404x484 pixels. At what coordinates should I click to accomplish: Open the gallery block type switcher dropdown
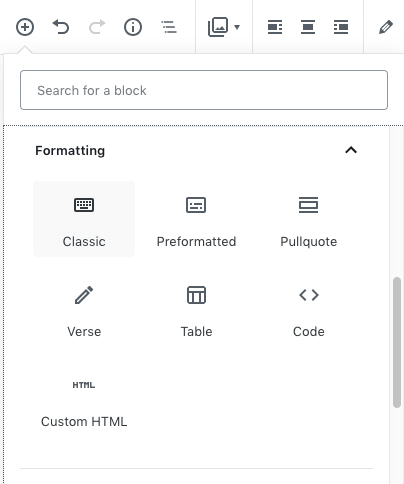224,27
